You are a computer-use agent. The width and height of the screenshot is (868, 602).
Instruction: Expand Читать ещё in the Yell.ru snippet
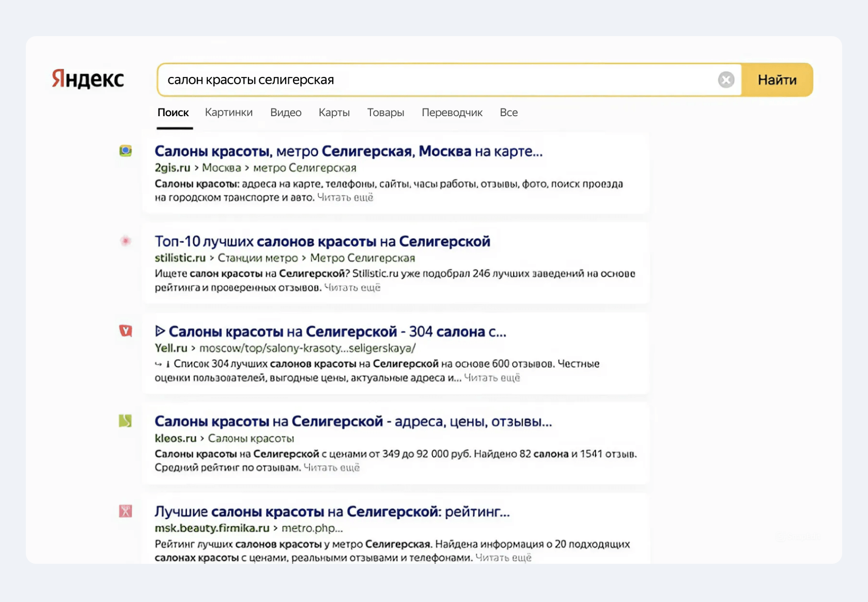coord(492,377)
